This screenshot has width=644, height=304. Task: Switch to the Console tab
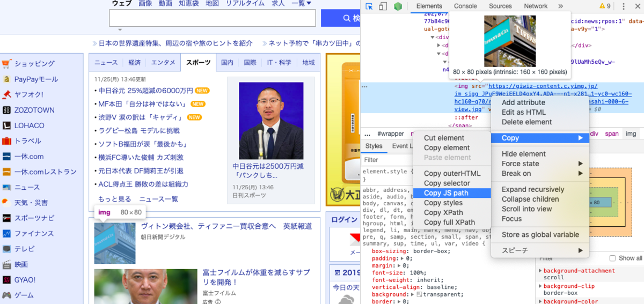point(465,6)
